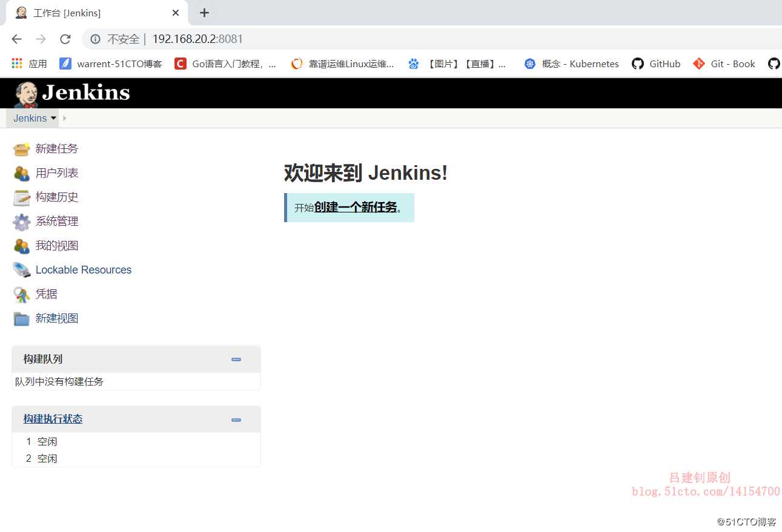The height and width of the screenshot is (532, 782).
Task: Click the 构建队列 panel title
Action: 43,359
